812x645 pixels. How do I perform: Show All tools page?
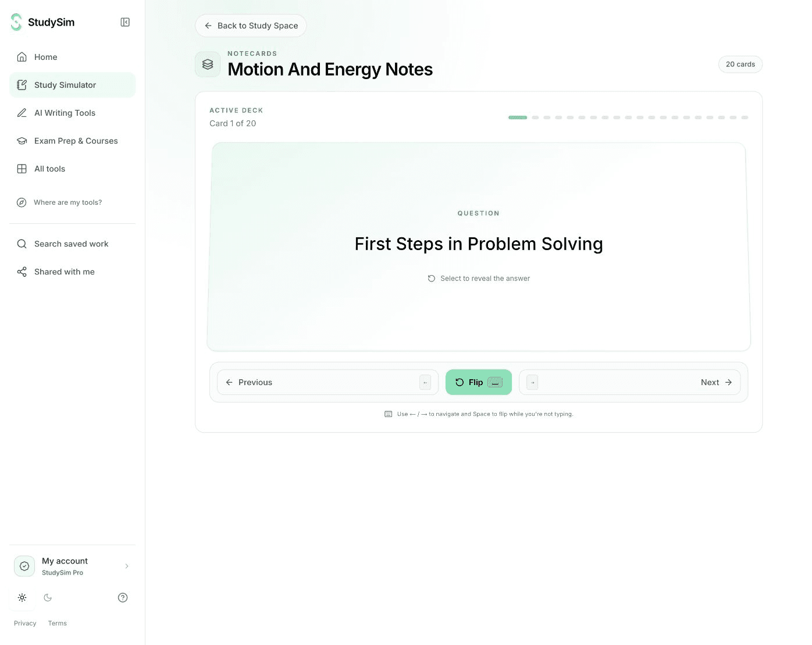pyautogui.click(x=73, y=169)
